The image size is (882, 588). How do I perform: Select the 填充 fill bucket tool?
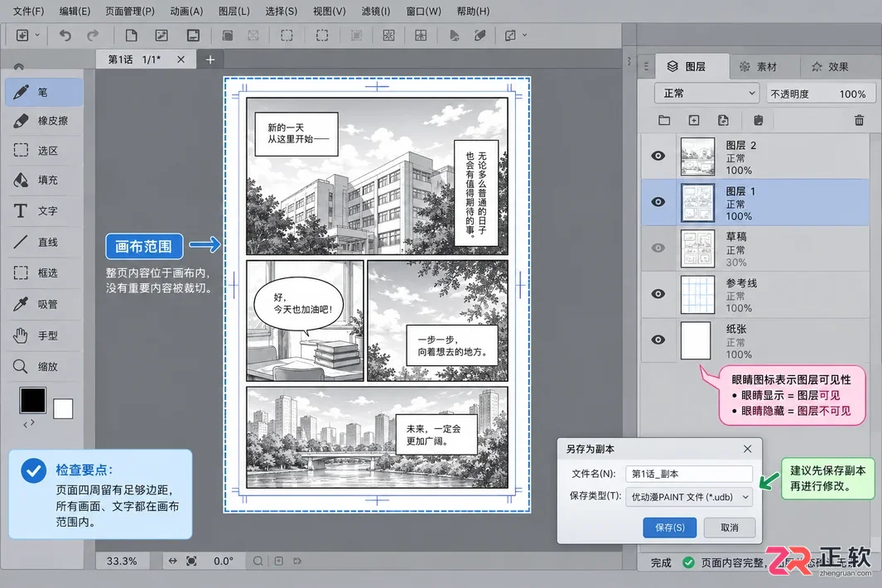[45, 180]
